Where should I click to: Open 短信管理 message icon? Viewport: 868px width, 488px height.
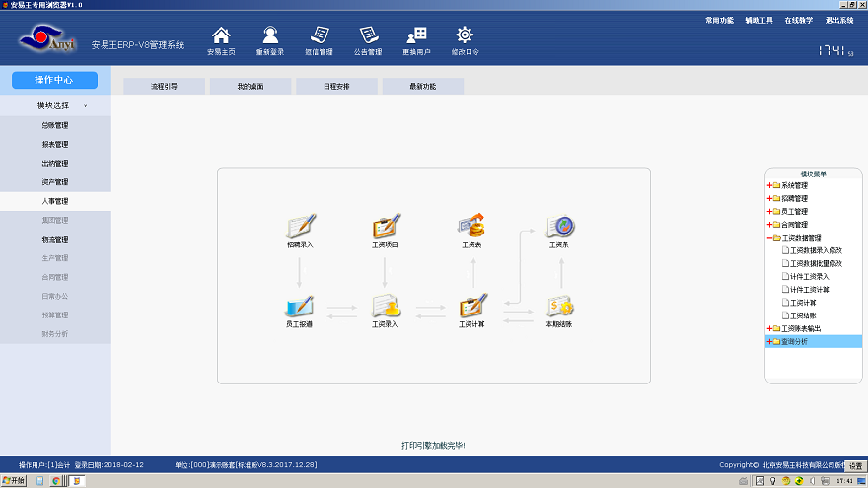coord(319,35)
